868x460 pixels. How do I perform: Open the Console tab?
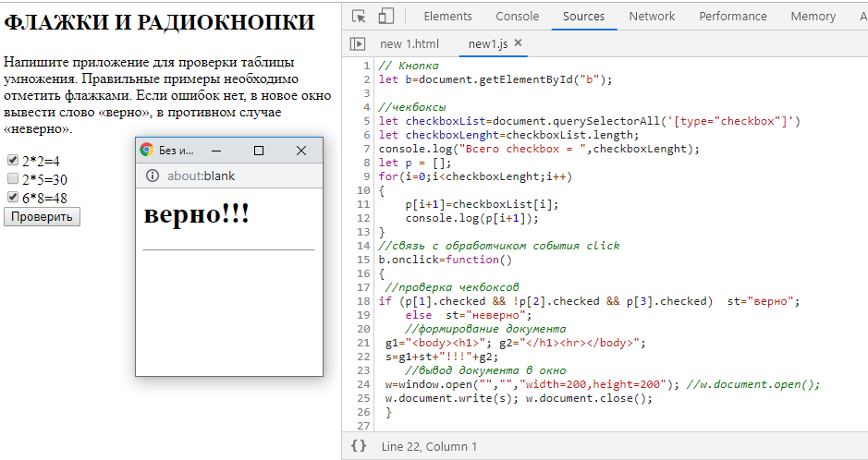click(517, 16)
